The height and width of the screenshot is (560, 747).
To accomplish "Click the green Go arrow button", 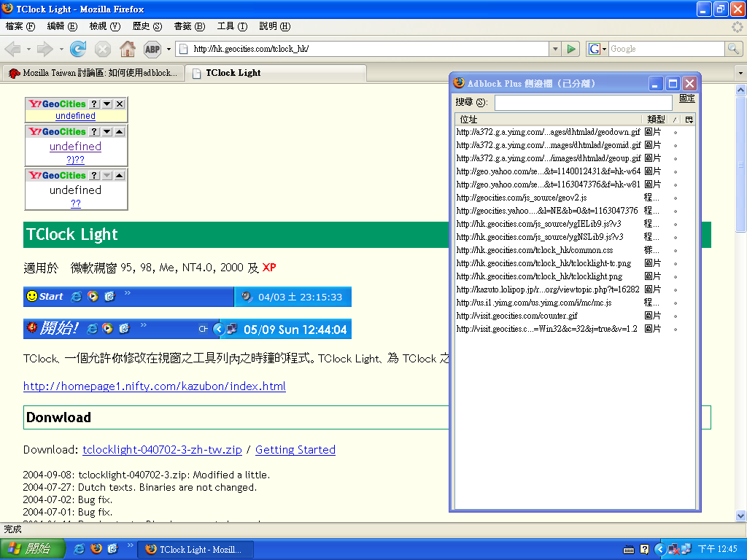I will click(x=571, y=49).
